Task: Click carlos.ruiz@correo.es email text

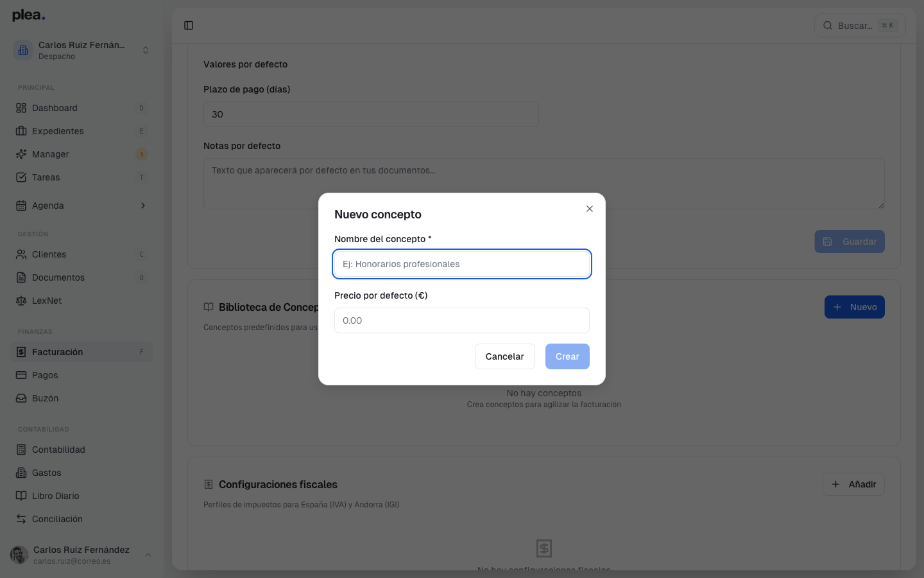Action: pos(72,561)
